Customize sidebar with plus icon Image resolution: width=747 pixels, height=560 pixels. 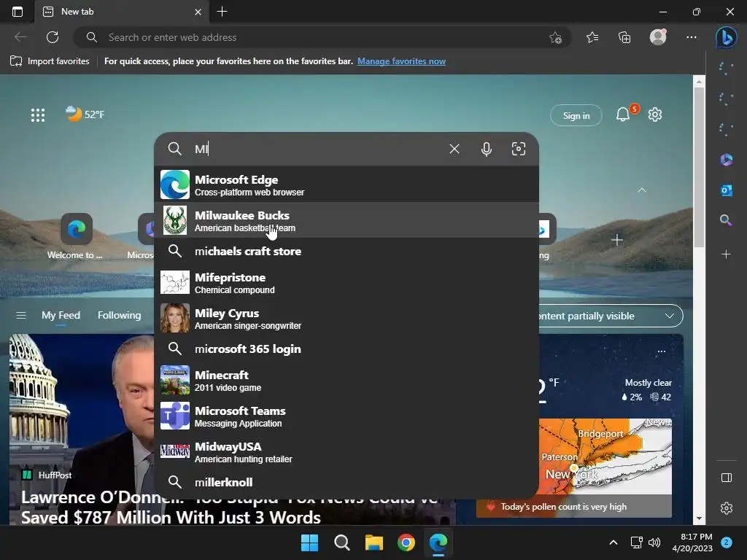[x=726, y=254]
